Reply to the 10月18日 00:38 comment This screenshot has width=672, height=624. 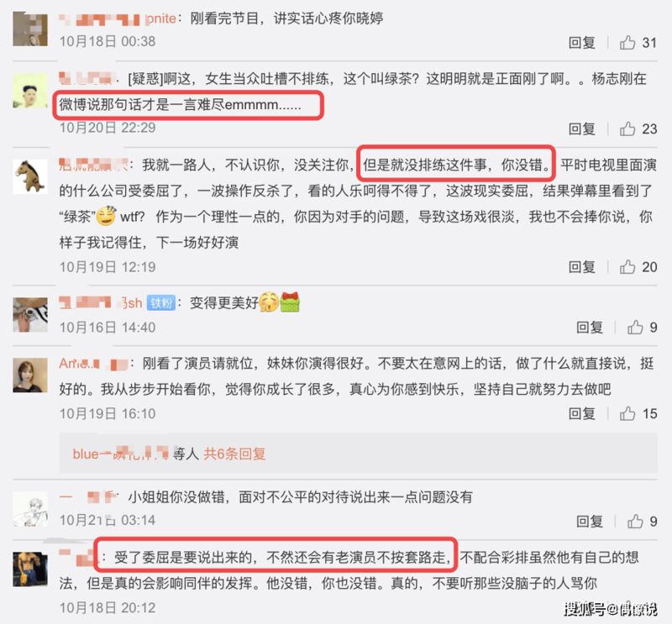581,43
